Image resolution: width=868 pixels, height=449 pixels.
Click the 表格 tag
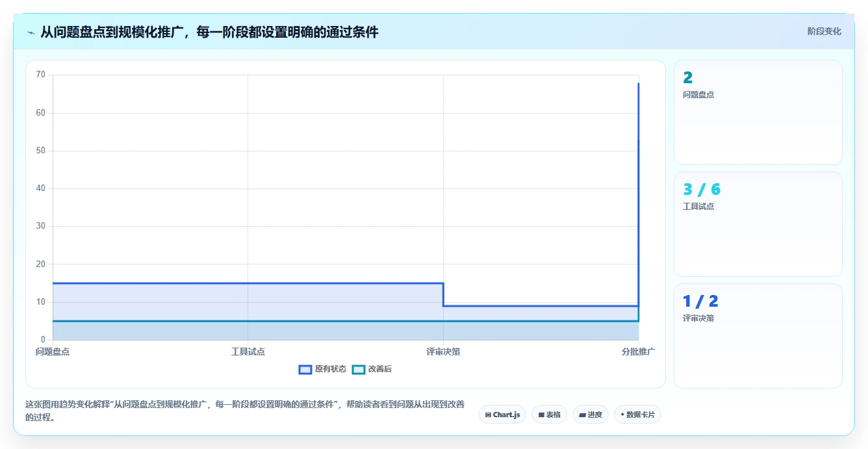tap(549, 415)
